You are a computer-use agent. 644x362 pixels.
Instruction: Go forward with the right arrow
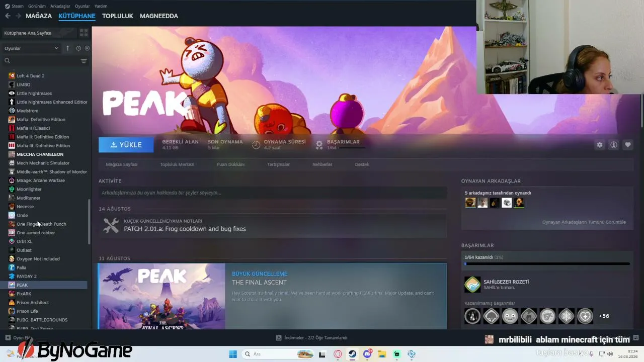18,16
